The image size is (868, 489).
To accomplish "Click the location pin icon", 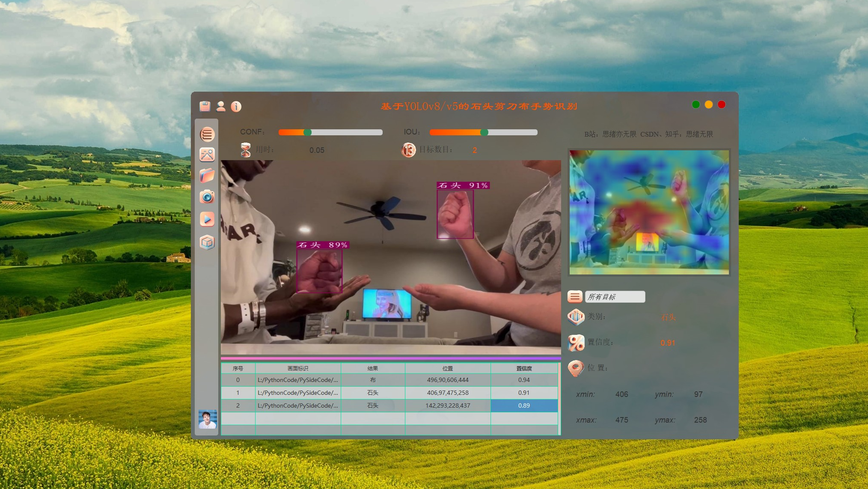I will [576, 368].
